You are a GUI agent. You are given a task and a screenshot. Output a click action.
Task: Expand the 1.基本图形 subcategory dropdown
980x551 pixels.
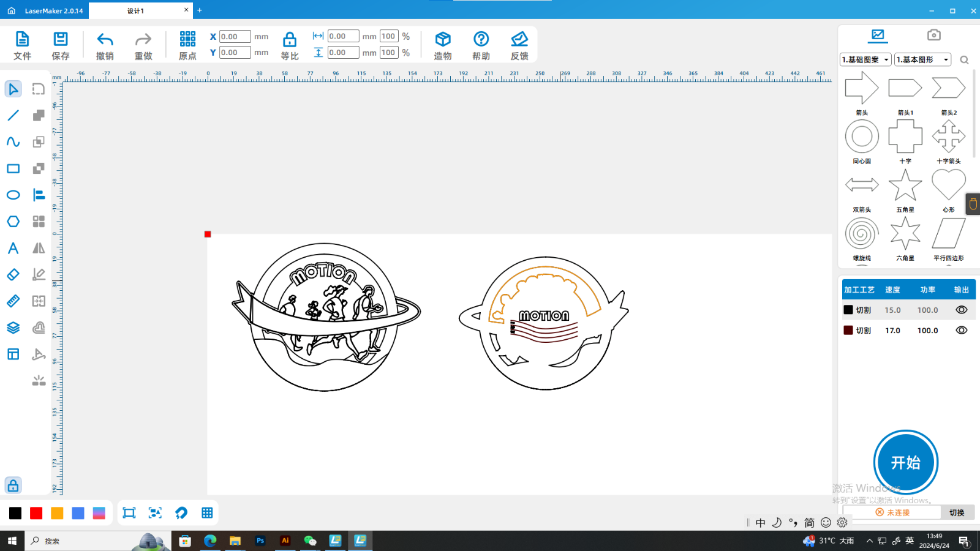[922, 59]
